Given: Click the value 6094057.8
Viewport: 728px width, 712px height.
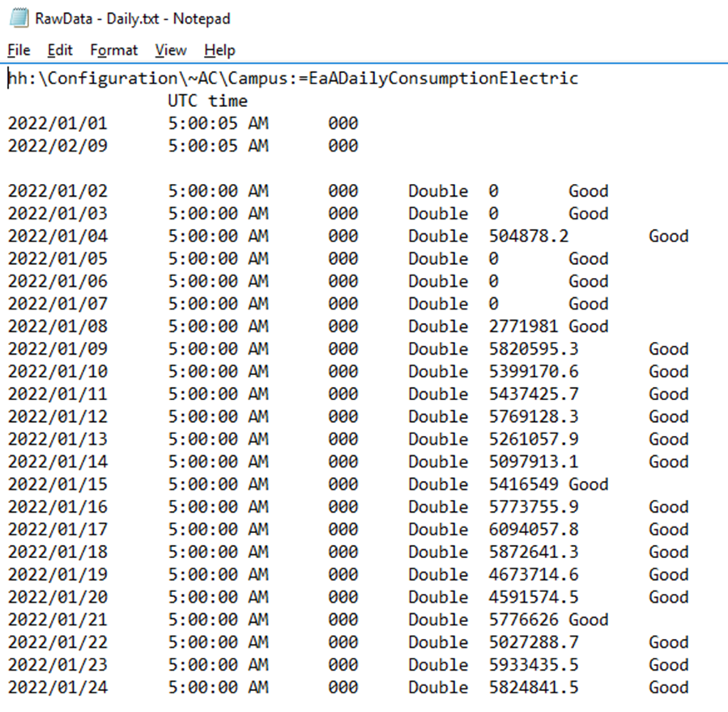Looking at the screenshot, I should (534, 530).
